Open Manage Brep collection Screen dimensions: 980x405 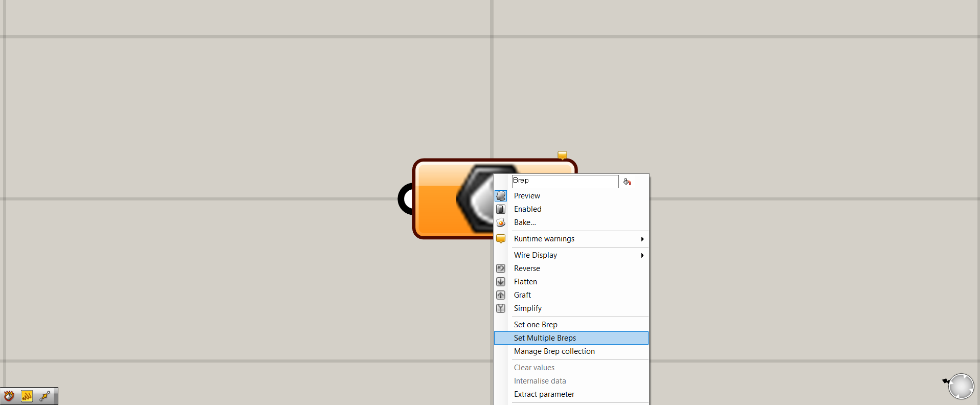[x=571, y=351]
